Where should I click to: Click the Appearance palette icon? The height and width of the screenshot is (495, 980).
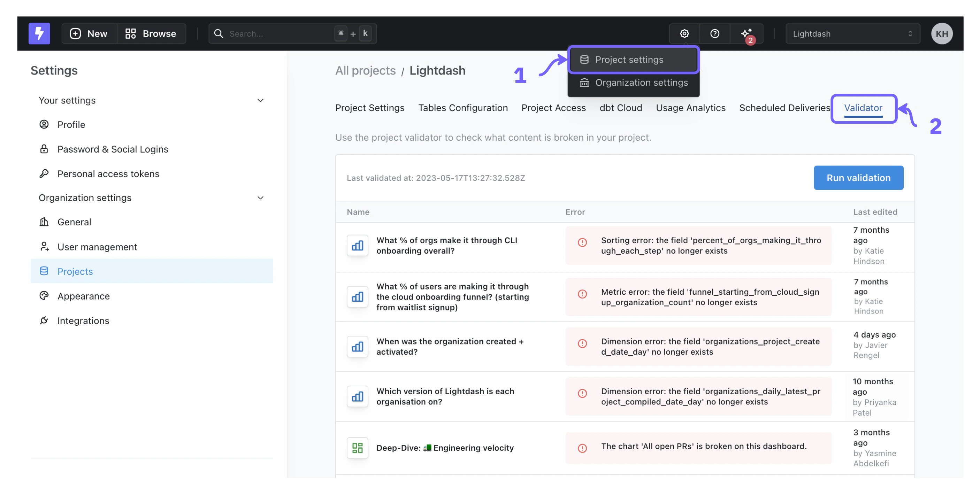pyautogui.click(x=45, y=296)
